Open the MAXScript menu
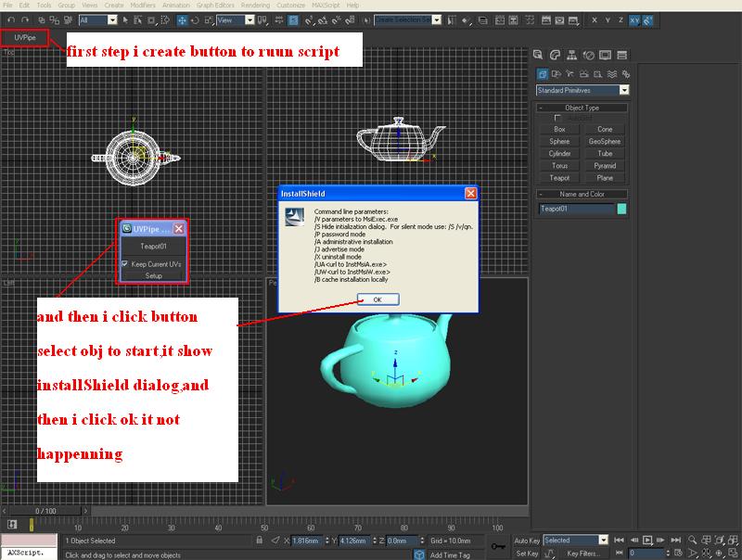The width and height of the screenshot is (742, 560). tap(326, 6)
